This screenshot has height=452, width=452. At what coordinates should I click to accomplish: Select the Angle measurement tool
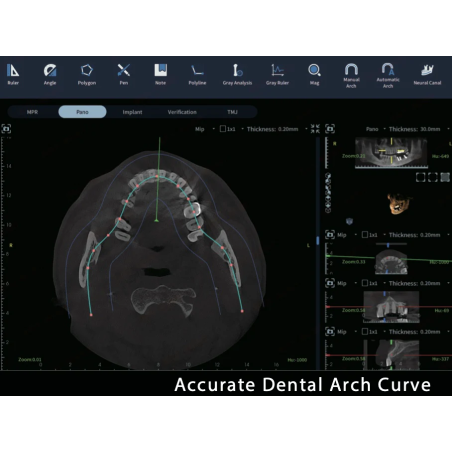click(x=50, y=74)
